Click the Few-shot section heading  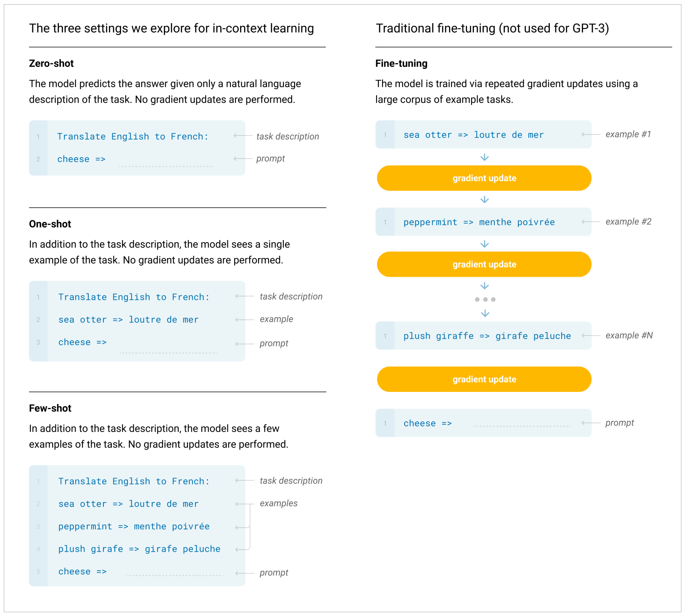point(50,408)
